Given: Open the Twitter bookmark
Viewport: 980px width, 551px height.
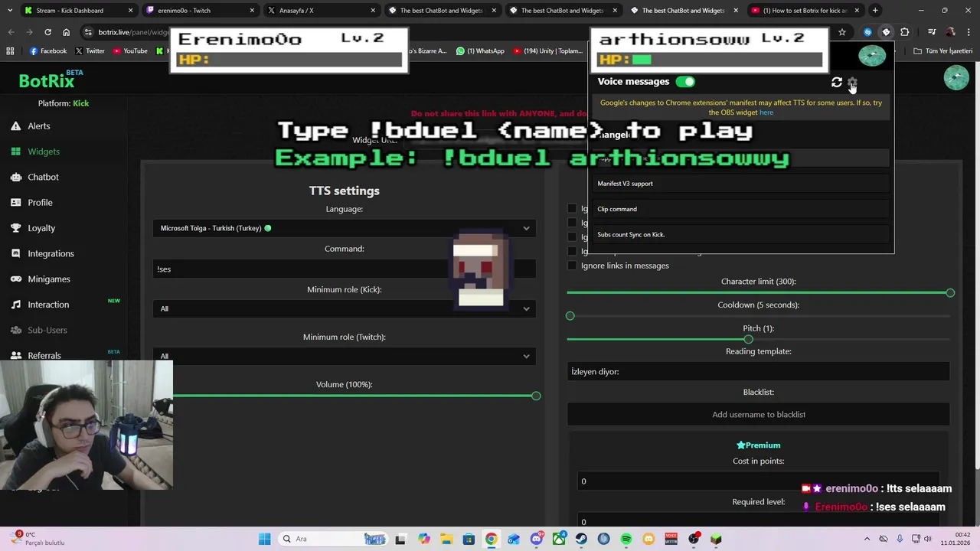Looking at the screenshot, I should coord(90,51).
